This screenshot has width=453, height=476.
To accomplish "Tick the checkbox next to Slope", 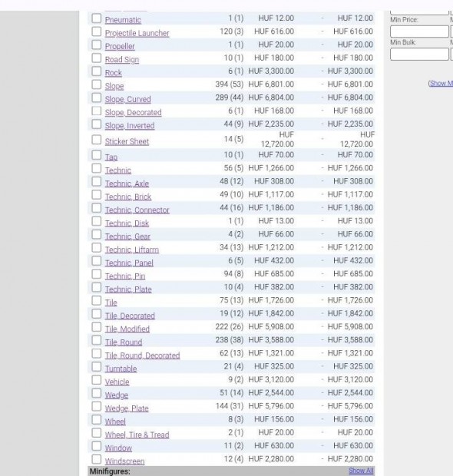I will pos(97,84).
